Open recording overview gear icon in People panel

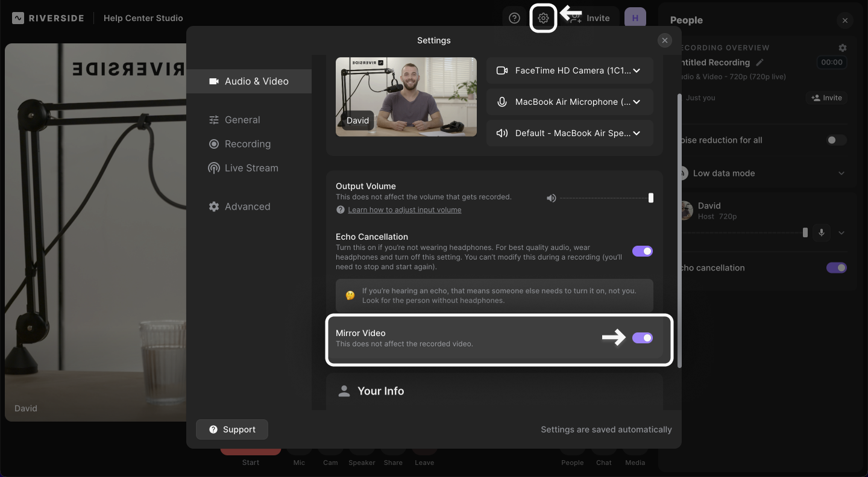(x=843, y=48)
